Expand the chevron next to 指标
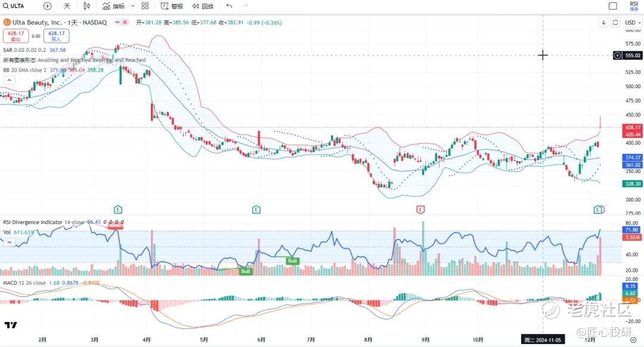The image size is (644, 347). click(x=132, y=6)
